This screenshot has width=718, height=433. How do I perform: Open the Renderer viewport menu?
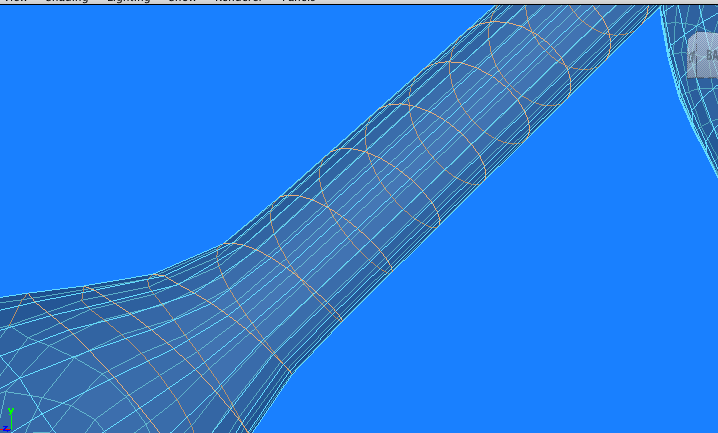click(238, 1)
